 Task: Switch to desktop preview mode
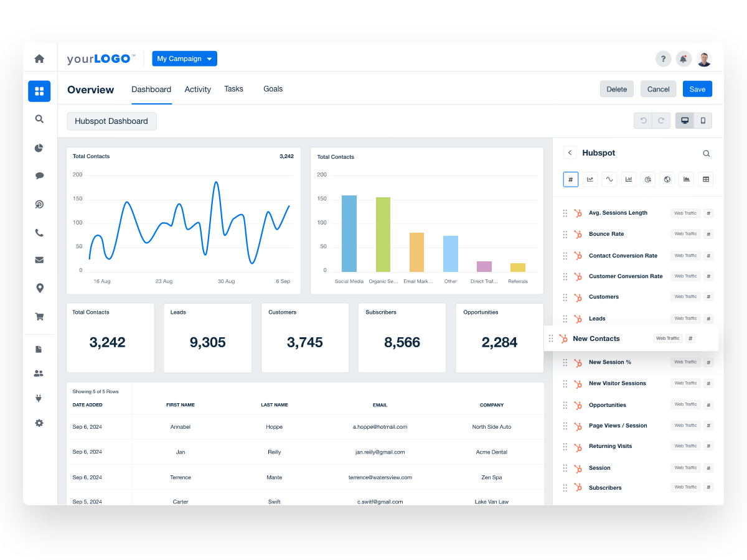(x=685, y=121)
